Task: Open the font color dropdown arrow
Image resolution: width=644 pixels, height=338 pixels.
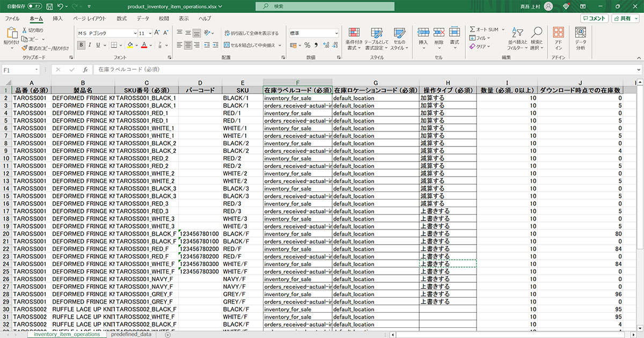Action: tap(152, 45)
